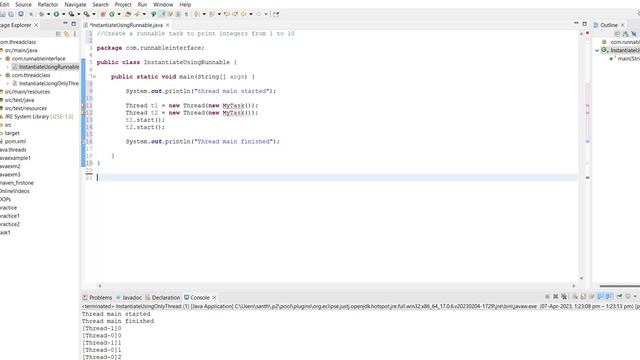Screen dimensions: 640x360
Task: Click the Last Edit Location icon
Action: [227, 14]
